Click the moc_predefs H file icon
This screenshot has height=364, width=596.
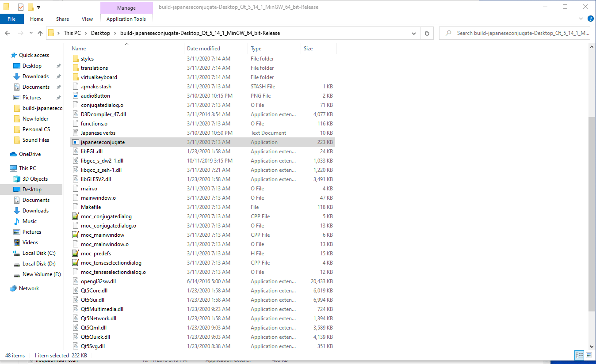(x=75, y=254)
